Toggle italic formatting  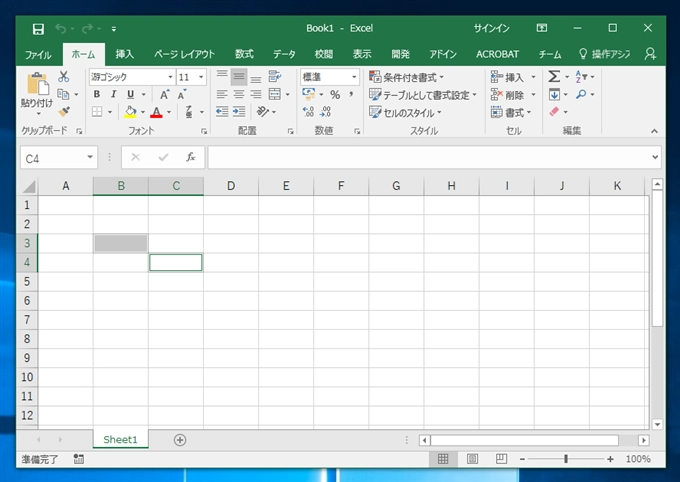[114, 94]
